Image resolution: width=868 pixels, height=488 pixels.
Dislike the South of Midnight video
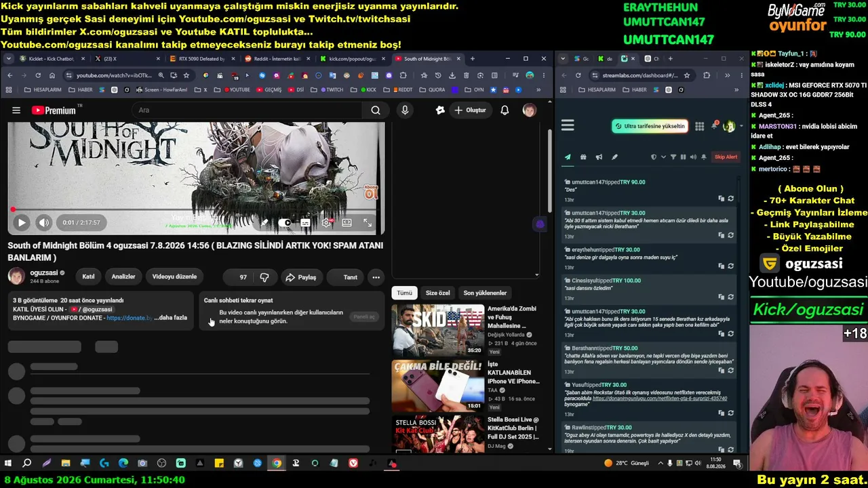click(x=264, y=277)
